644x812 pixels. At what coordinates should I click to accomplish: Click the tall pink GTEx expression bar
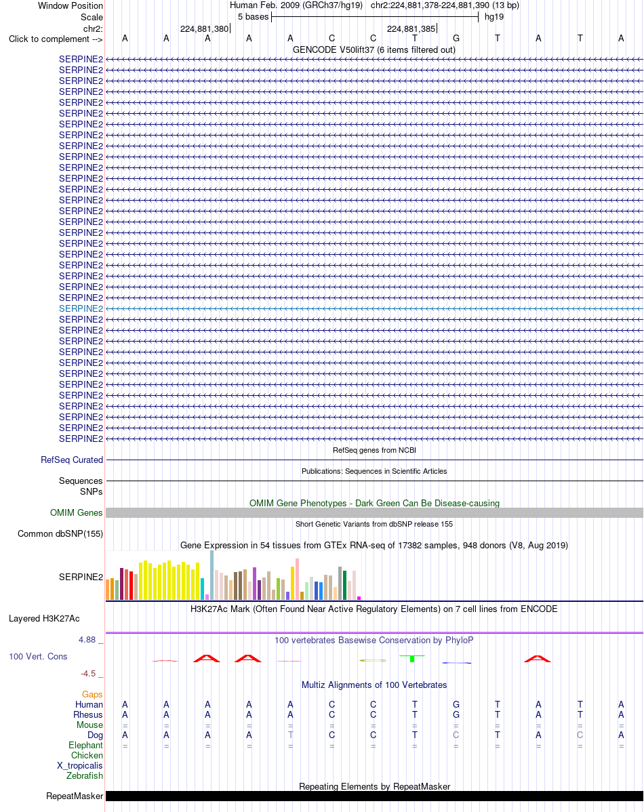click(x=298, y=579)
